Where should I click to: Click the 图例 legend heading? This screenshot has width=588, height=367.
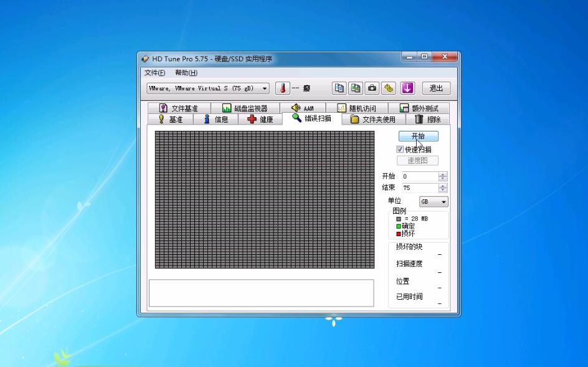tap(399, 211)
